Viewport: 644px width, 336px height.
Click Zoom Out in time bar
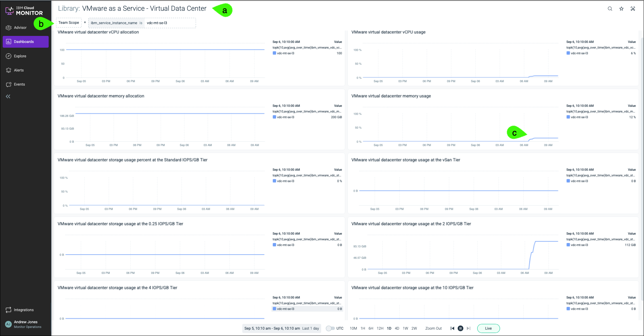tap(433, 328)
